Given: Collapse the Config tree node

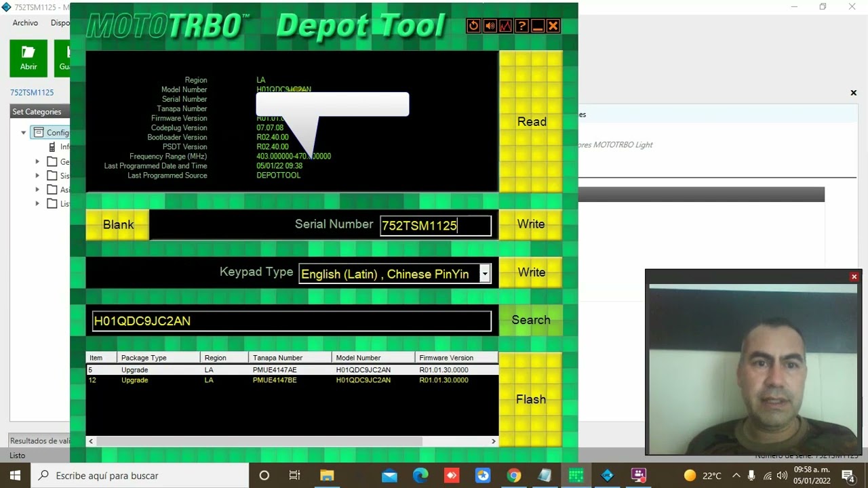Looking at the screenshot, I should click(x=24, y=133).
